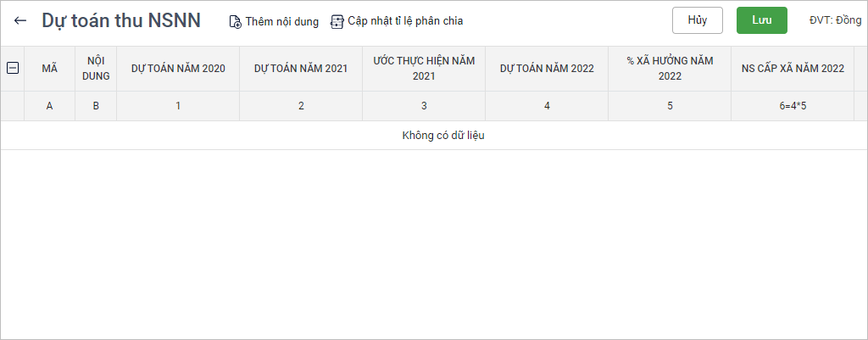Click the ĐVT: Đồng unit label
This screenshot has width=868, height=340.
(835, 20)
